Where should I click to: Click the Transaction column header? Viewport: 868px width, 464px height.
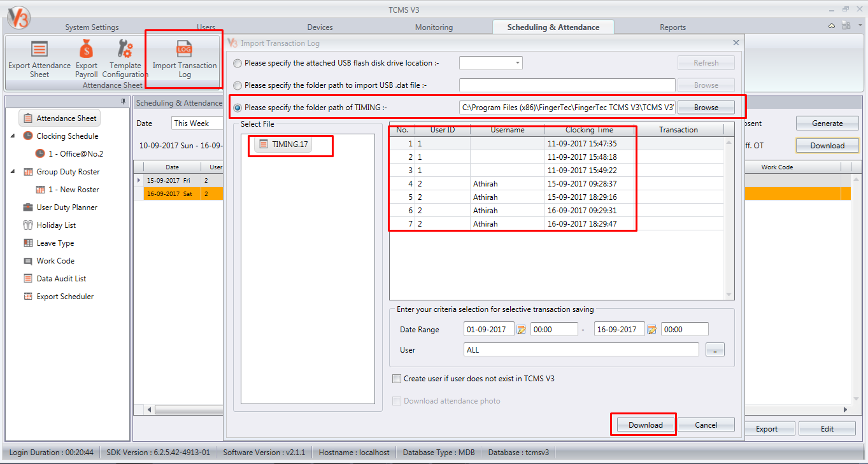click(x=678, y=130)
